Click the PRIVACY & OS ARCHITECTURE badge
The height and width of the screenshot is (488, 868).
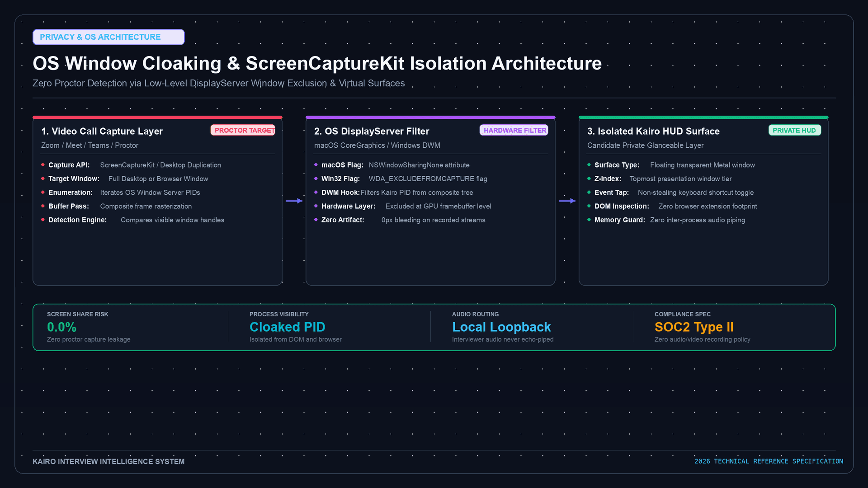pyautogui.click(x=108, y=37)
